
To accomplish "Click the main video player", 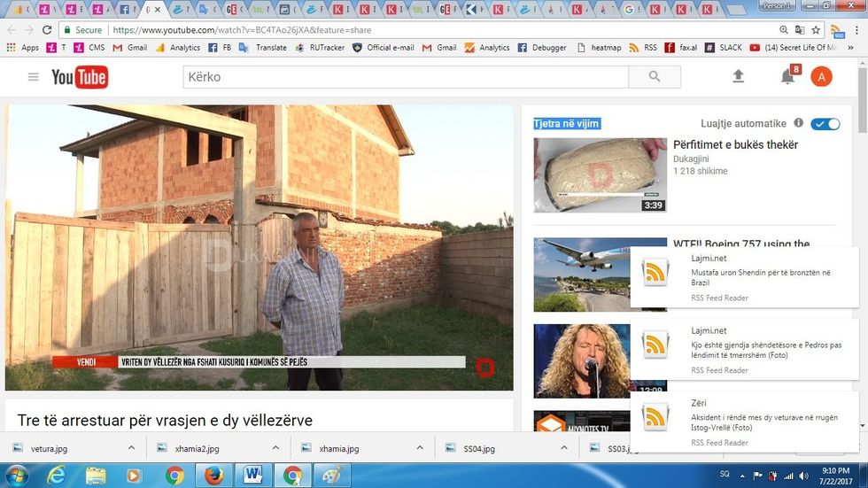I will pyautogui.click(x=259, y=247).
